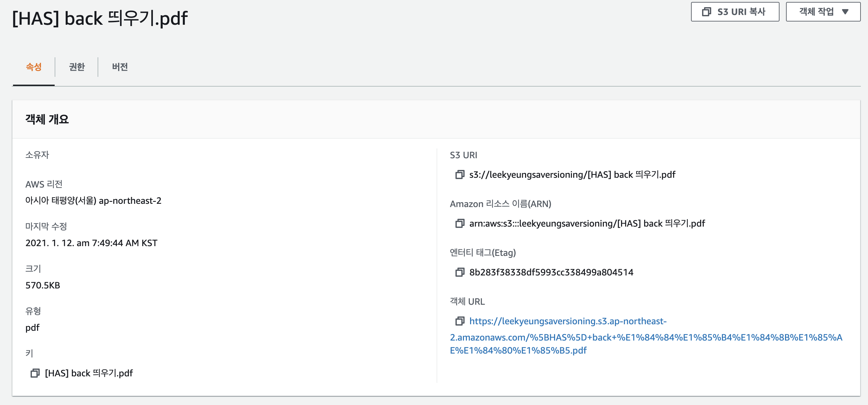Click the '객체 개요' section header
This screenshot has height=405, width=868.
tap(47, 119)
